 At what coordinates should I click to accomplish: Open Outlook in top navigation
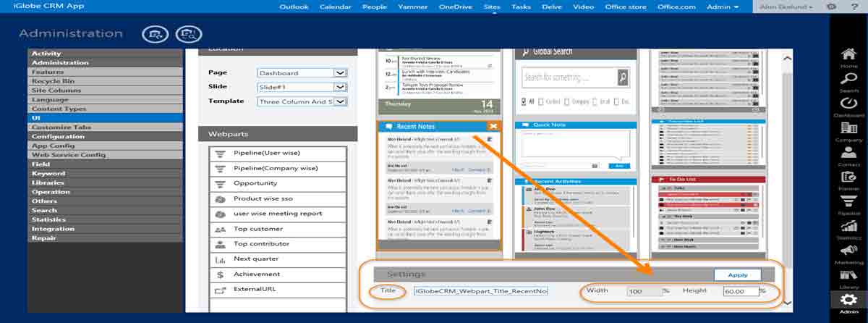point(294,7)
